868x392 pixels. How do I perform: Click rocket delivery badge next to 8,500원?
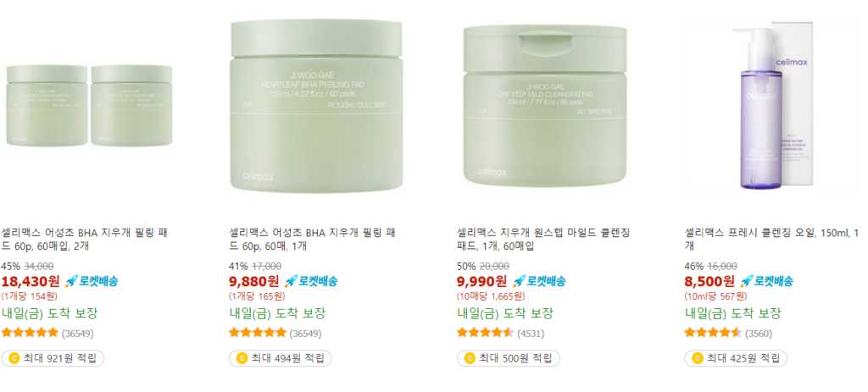click(x=766, y=281)
